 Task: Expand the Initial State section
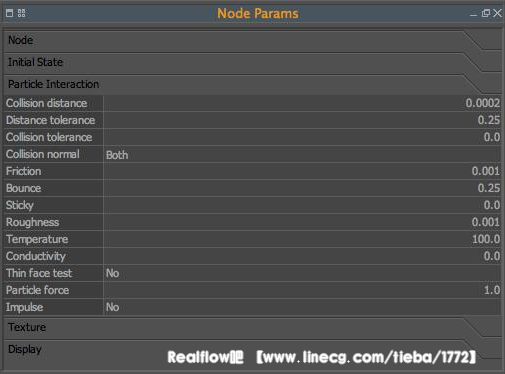[x=252, y=62]
